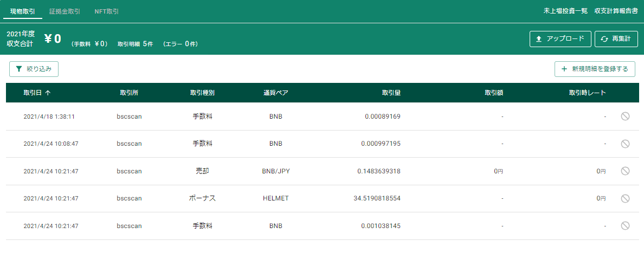Click bscscan in the BNB/JPY row
Screen dimensions: 644x266
tap(129, 171)
